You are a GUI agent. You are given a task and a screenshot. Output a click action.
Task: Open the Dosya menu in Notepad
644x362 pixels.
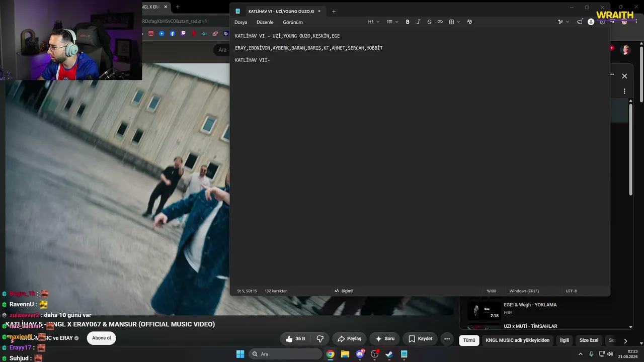pyautogui.click(x=240, y=22)
